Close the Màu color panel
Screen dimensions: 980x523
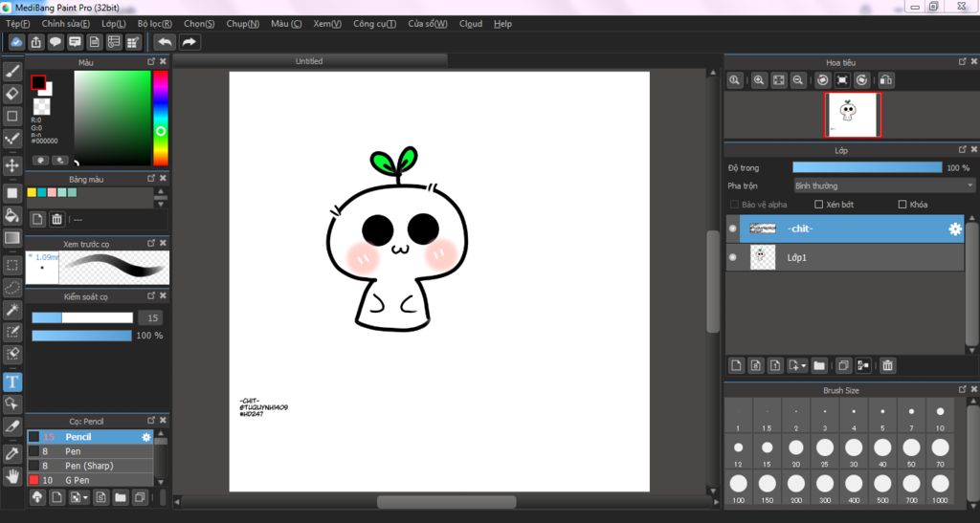click(x=163, y=61)
